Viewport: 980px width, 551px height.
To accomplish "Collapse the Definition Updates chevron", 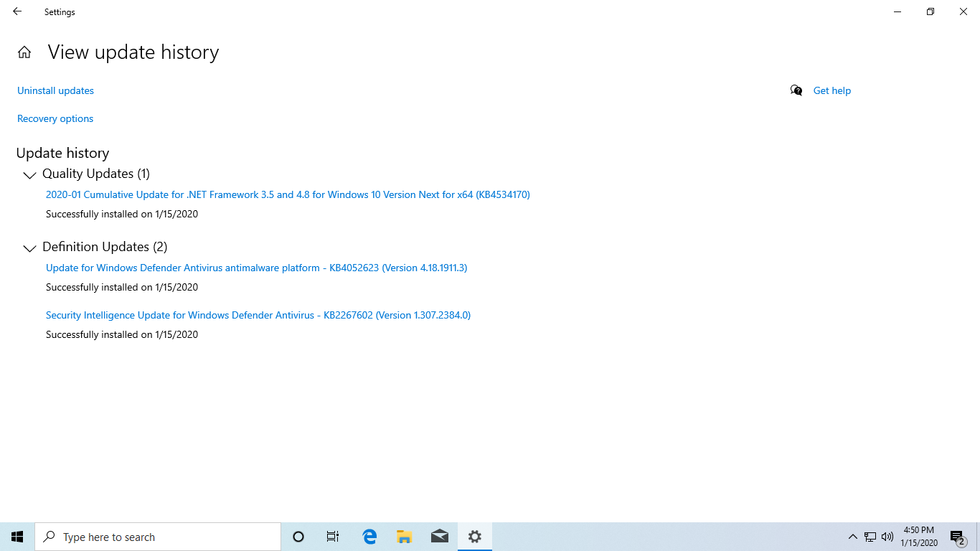I will (29, 248).
